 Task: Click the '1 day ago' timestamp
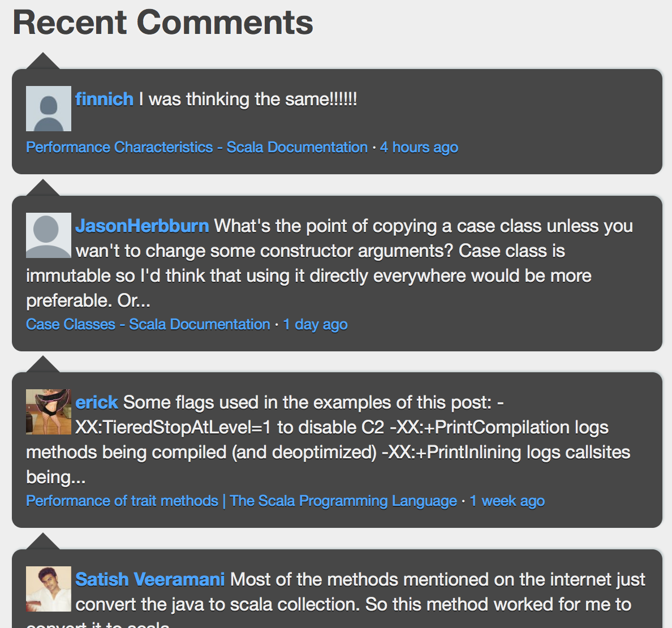click(316, 325)
